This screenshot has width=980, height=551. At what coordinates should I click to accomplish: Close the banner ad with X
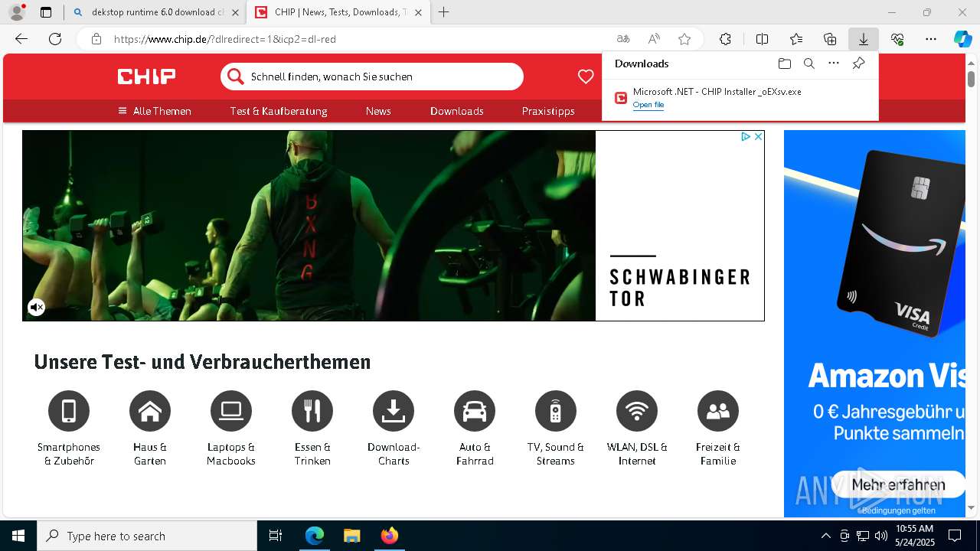tap(758, 136)
